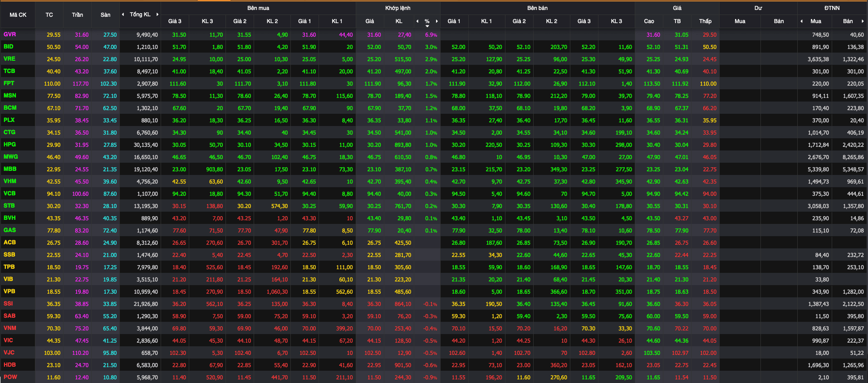Select the BCM ticker
The height and width of the screenshot is (383, 868).
coord(10,108)
